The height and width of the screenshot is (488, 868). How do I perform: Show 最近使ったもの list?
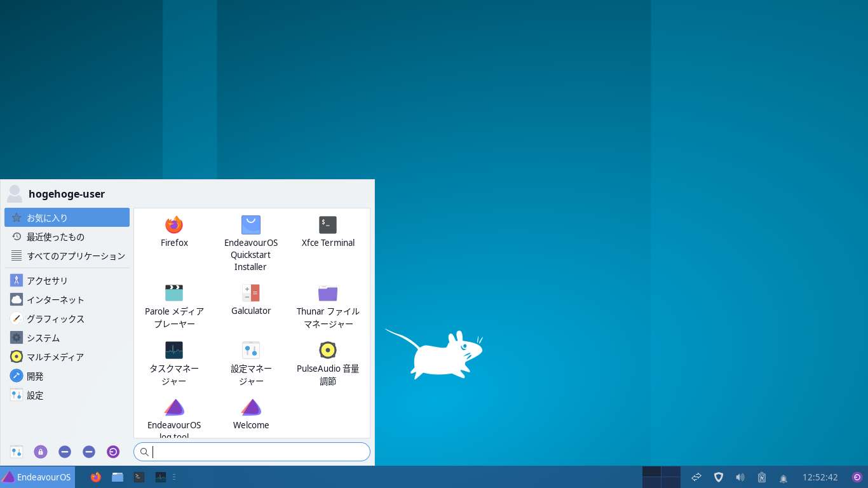tap(67, 236)
